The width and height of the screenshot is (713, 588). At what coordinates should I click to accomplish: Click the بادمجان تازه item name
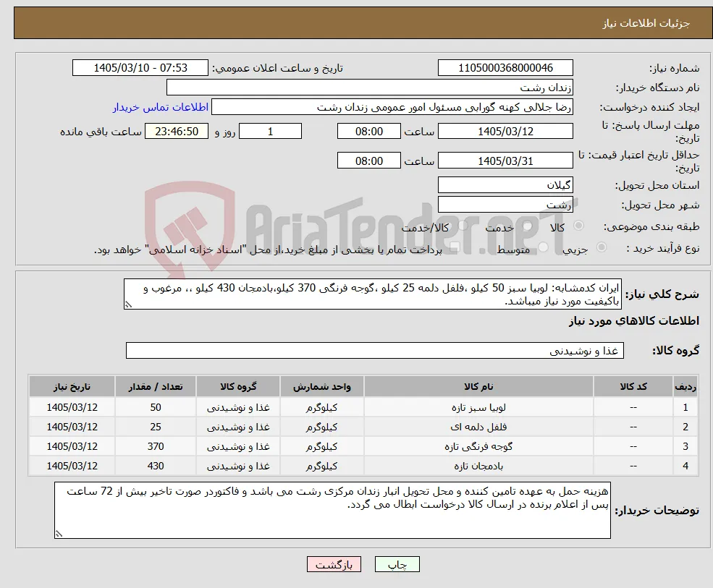pyautogui.click(x=478, y=466)
